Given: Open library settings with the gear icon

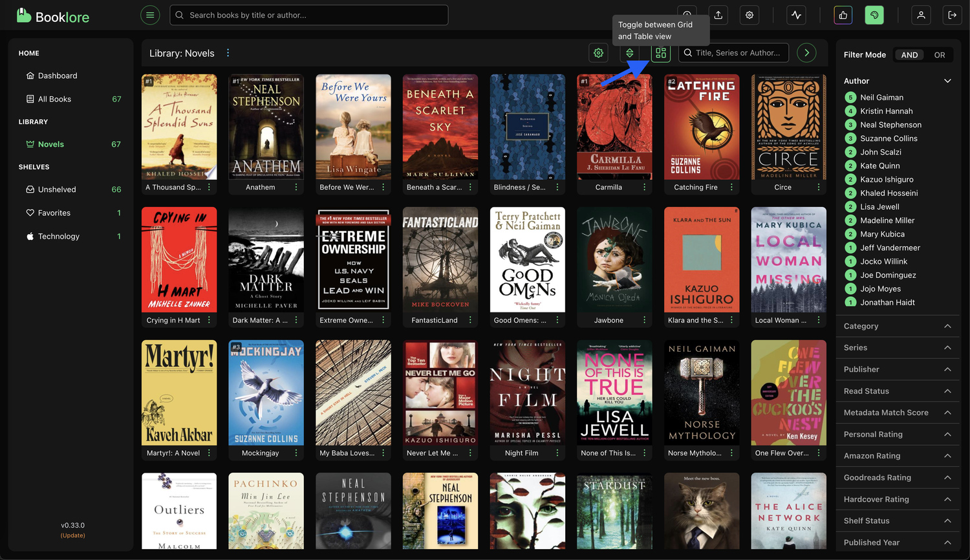Looking at the screenshot, I should [598, 53].
